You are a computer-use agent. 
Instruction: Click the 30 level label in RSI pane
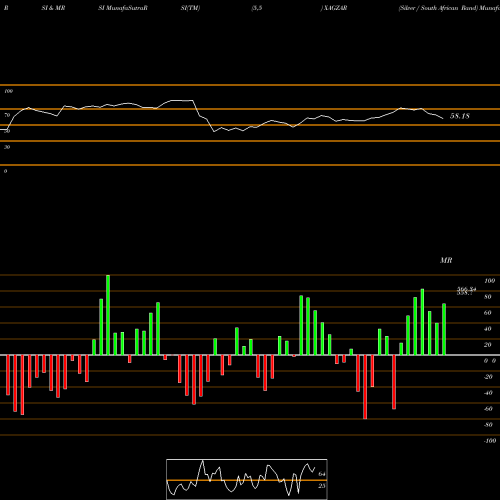pyautogui.click(x=7, y=147)
